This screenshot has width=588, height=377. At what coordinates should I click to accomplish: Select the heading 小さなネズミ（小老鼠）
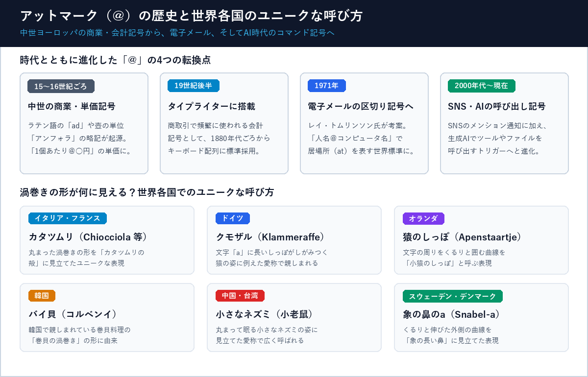pyautogui.click(x=265, y=314)
